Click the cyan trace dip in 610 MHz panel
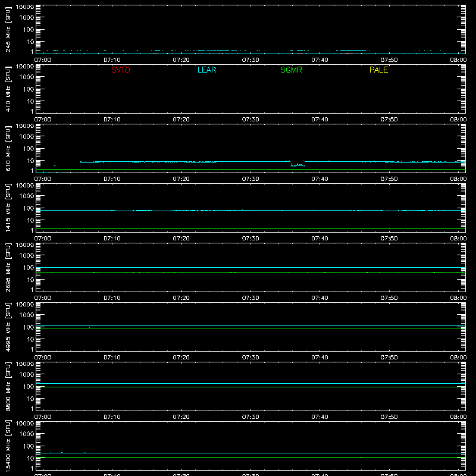Image resolution: width=476 pixels, height=476 pixels. [297, 165]
